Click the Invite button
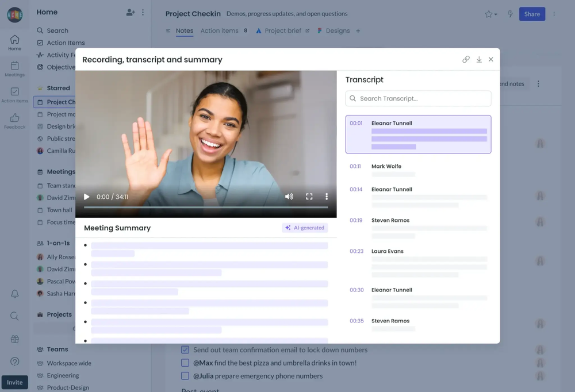This screenshot has height=392, width=575. (15, 382)
